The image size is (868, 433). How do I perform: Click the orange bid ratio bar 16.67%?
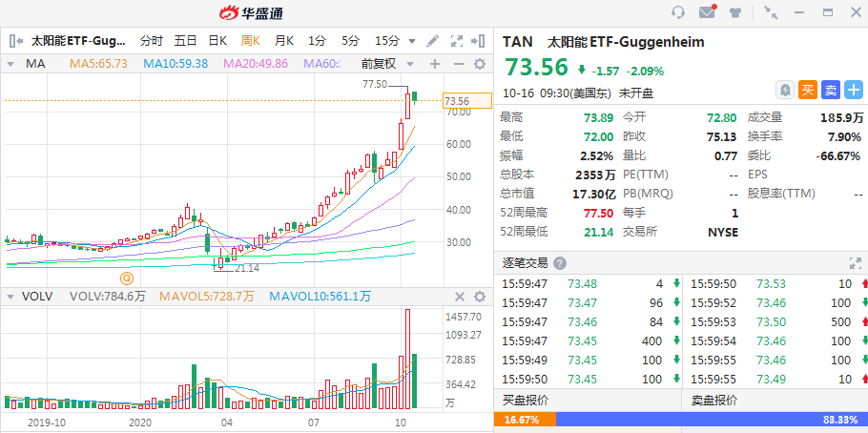(x=525, y=420)
